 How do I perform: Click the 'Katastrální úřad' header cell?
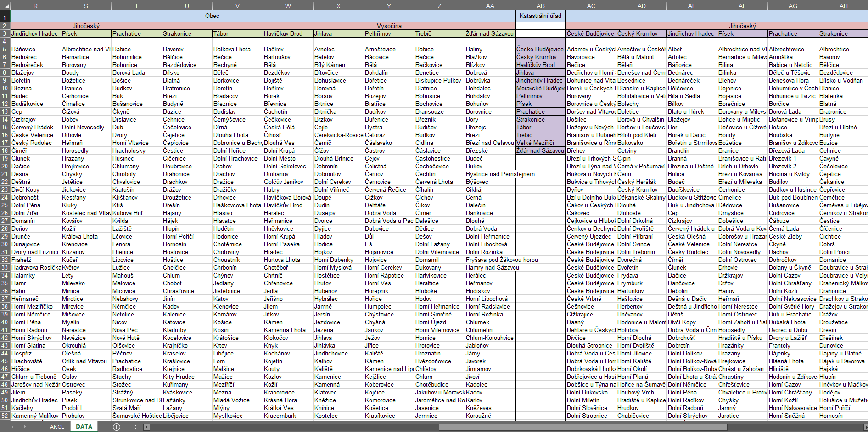point(540,16)
